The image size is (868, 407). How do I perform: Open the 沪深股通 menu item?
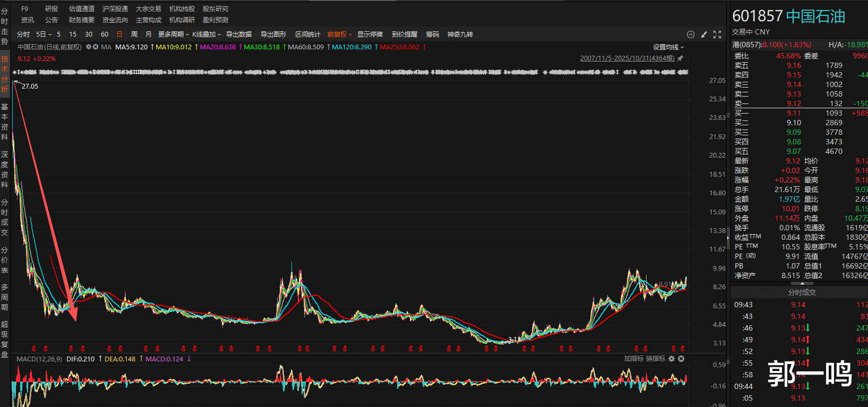click(115, 9)
